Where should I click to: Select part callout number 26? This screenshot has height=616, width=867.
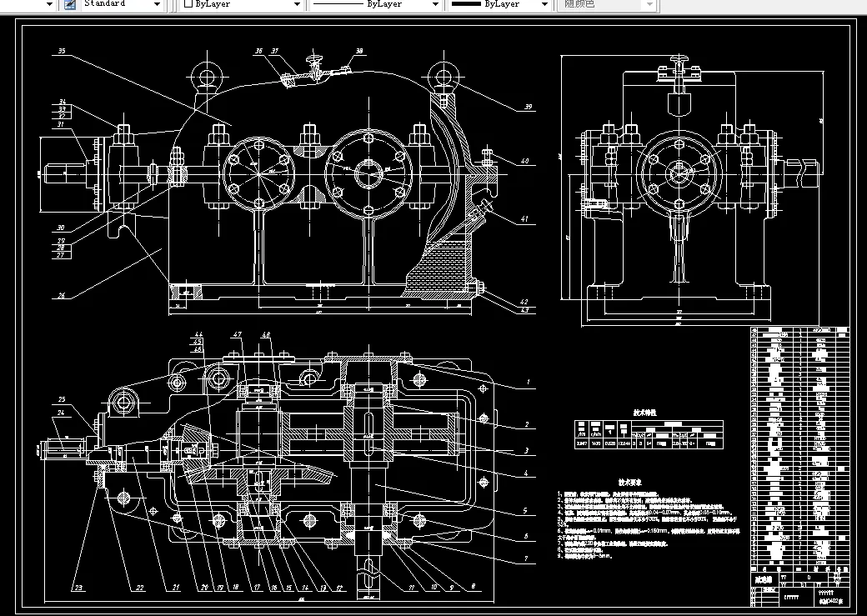click(61, 296)
